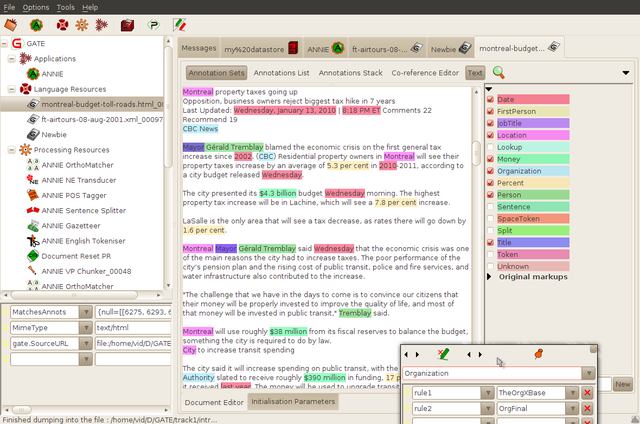The image size is (640, 424).
Task: Uncheck the JobTitle annotation checkbox
Action: coord(491,123)
